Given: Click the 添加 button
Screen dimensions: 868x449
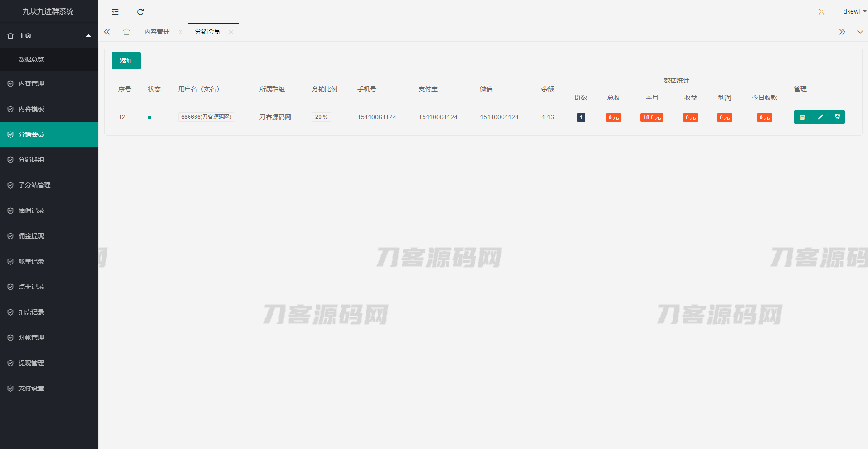Looking at the screenshot, I should point(126,61).
